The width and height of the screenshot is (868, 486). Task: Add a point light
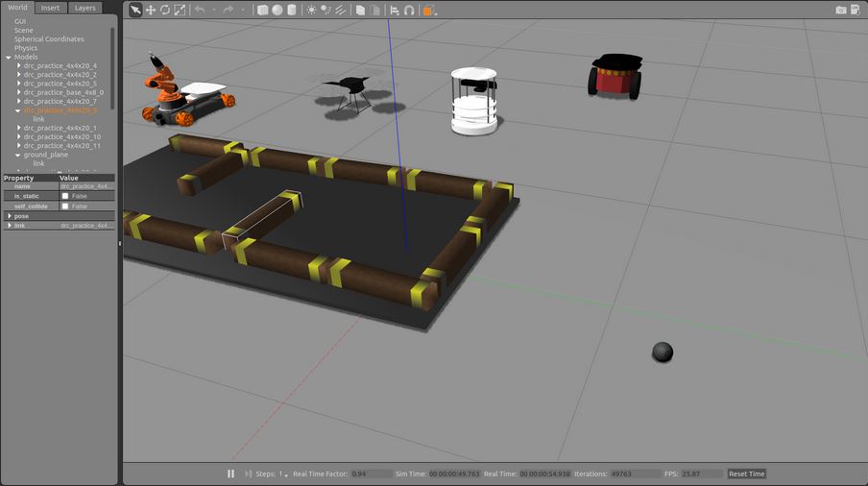click(x=312, y=10)
